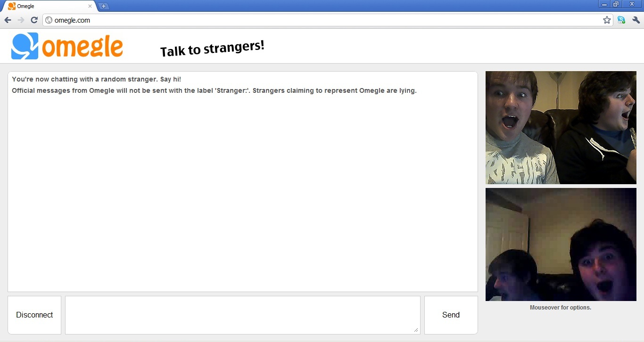
Task: Focus the chat message text box
Action: [243, 315]
